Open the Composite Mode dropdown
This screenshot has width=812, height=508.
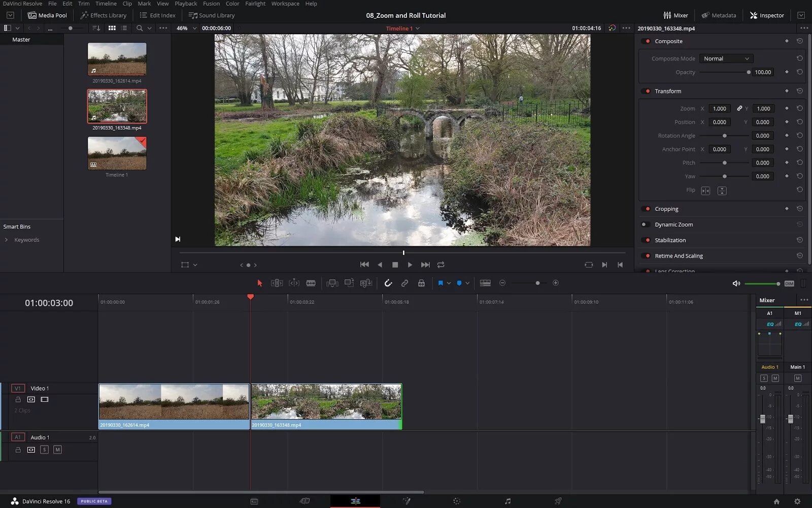pos(726,58)
